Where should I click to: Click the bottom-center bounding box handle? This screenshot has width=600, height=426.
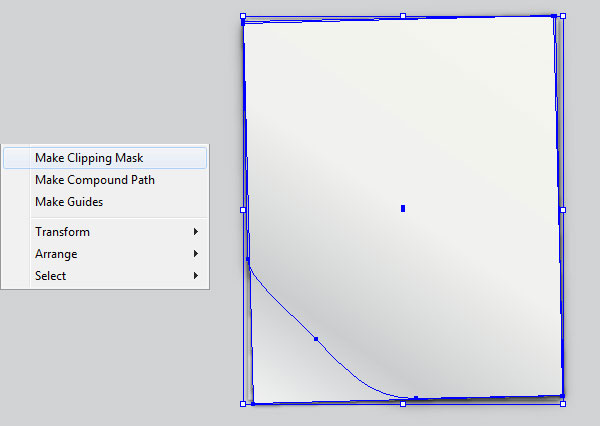(x=403, y=404)
